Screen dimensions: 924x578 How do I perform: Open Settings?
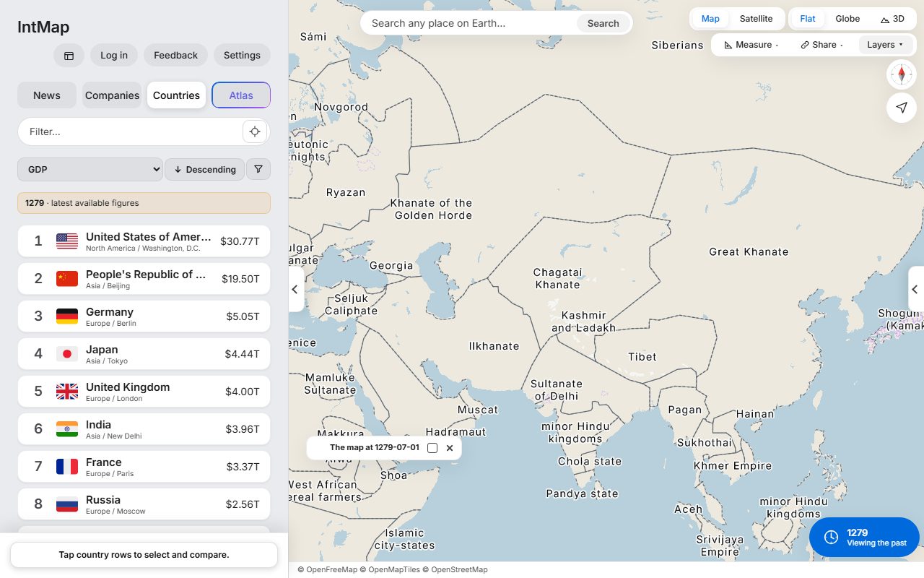(x=242, y=56)
